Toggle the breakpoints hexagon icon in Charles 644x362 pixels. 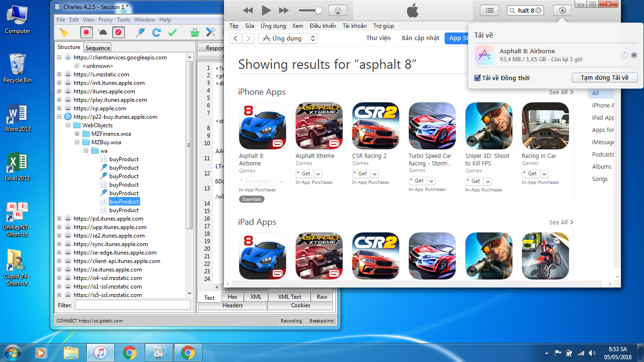pos(118,33)
